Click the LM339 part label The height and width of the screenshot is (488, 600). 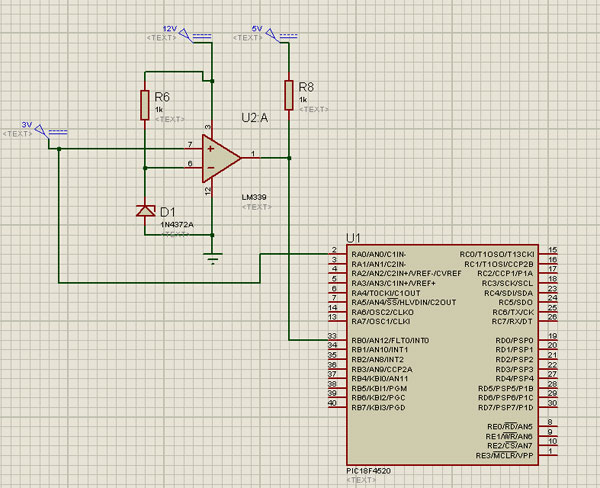[x=254, y=197]
